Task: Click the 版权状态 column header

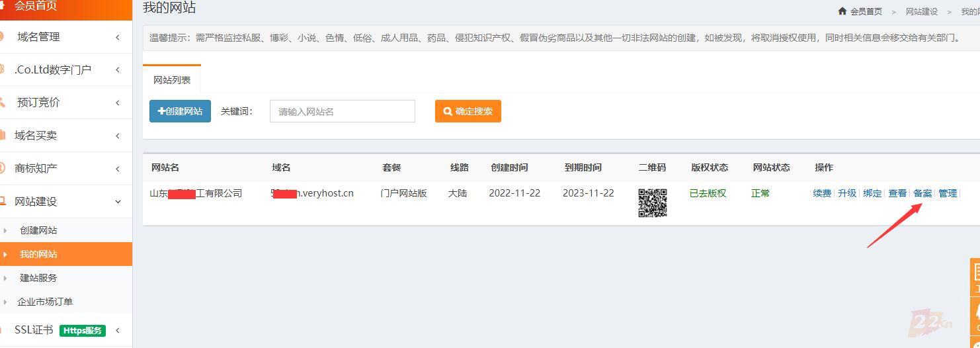Action: 710,167
